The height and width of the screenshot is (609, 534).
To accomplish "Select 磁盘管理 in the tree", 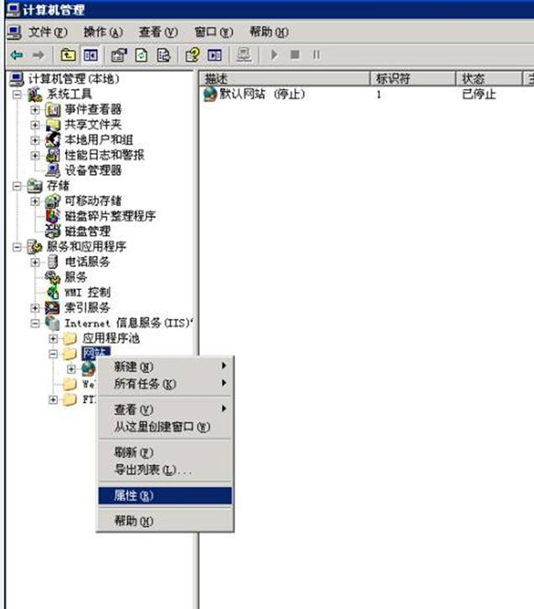I will 87,231.
